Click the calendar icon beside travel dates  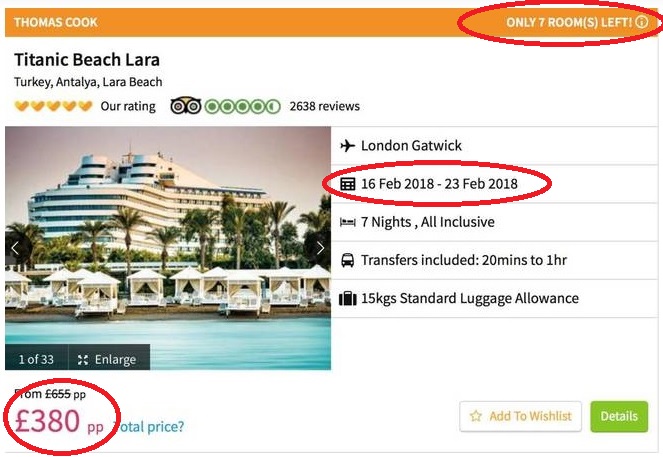(348, 184)
